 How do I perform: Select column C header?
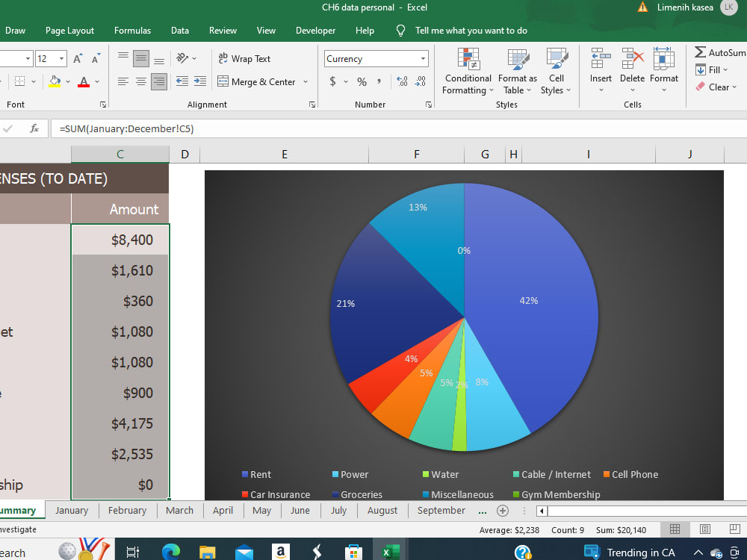coord(120,155)
